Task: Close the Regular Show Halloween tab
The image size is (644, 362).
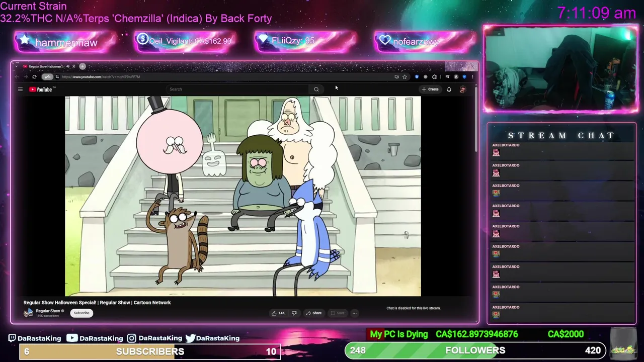Action: point(74,66)
